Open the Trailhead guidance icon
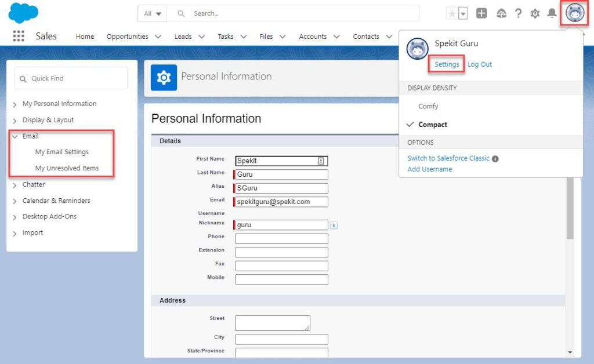Image resolution: width=594 pixels, height=364 pixels. tap(501, 14)
